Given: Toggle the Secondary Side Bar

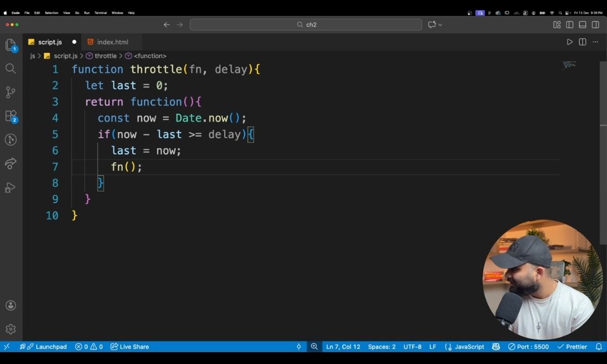Looking at the screenshot, I should coord(595,25).
